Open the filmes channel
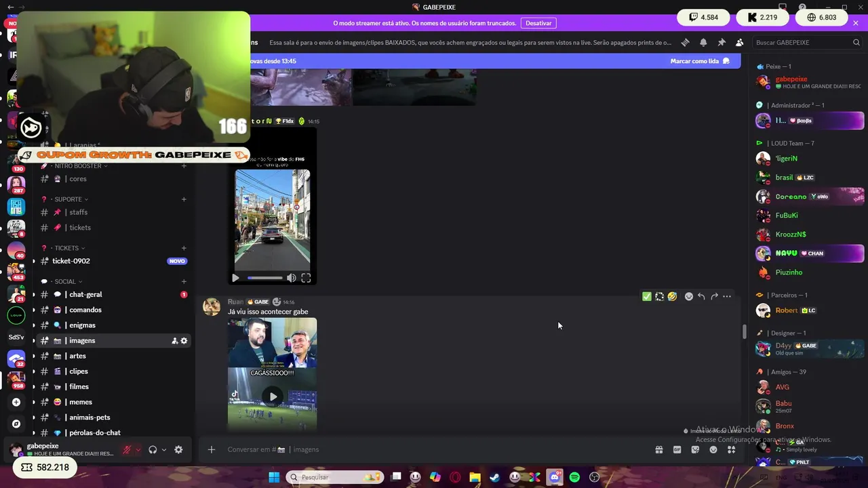Image resolution: width=868 pixels, height=488 pixels. pos(113,387)
